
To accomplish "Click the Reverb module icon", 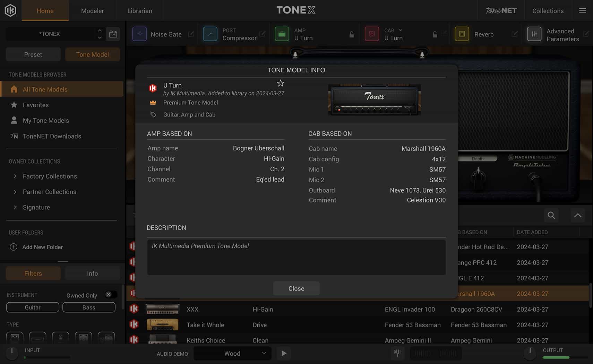I will click(462, 34).
